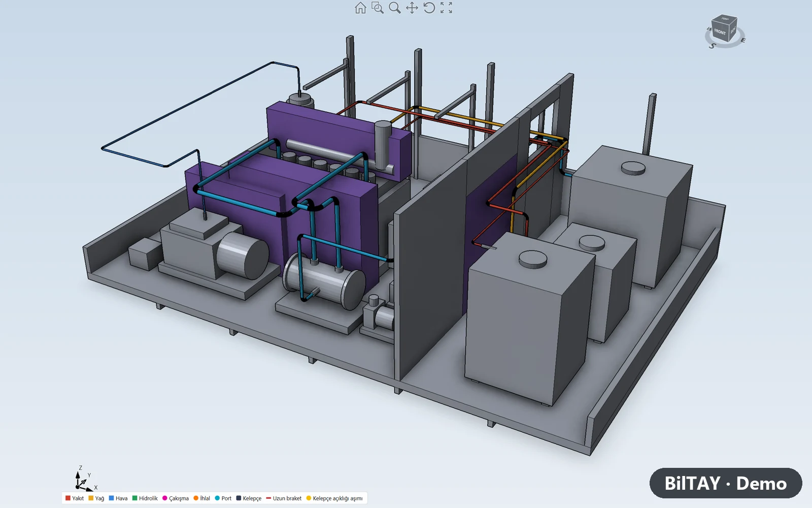Choose the pan move tool
This screenshot has height=508, width=812.
(x=412, y=8)
